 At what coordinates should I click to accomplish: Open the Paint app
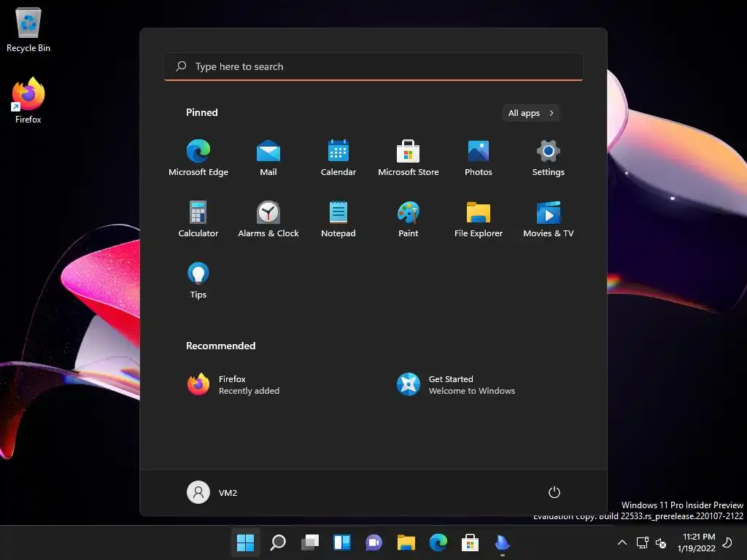click(409, 219)
